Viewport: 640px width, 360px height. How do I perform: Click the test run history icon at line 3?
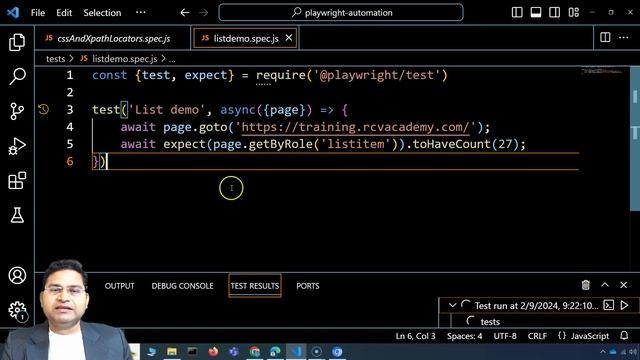click(43, 109)
